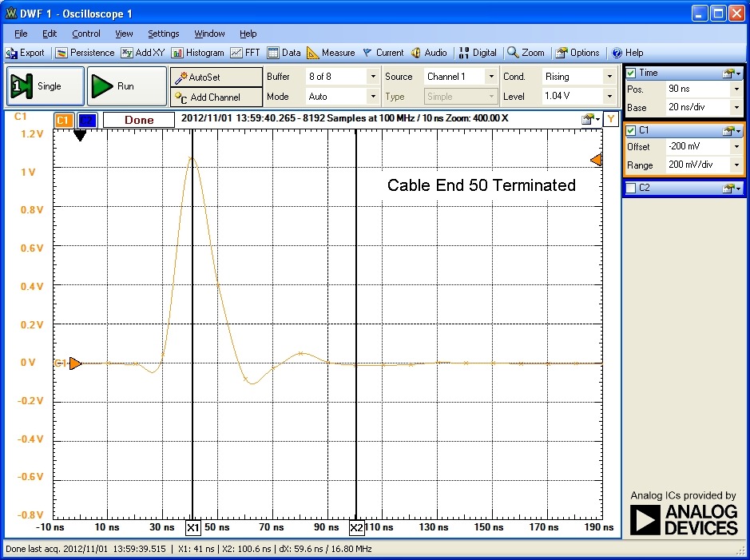Disable channel C1 checkbox
The height and width of the screenshot is (560, 750).
(x=632, y=130)
